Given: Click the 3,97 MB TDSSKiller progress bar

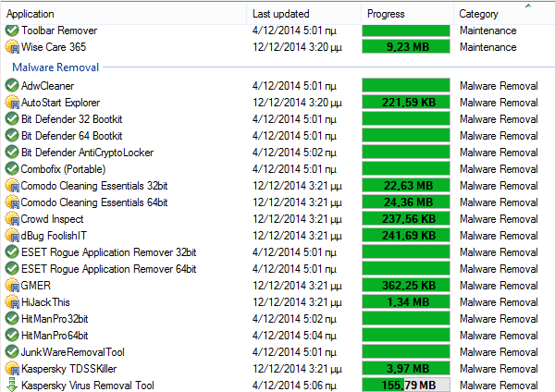Looking at the screenshot, I should tap(406, 368).
